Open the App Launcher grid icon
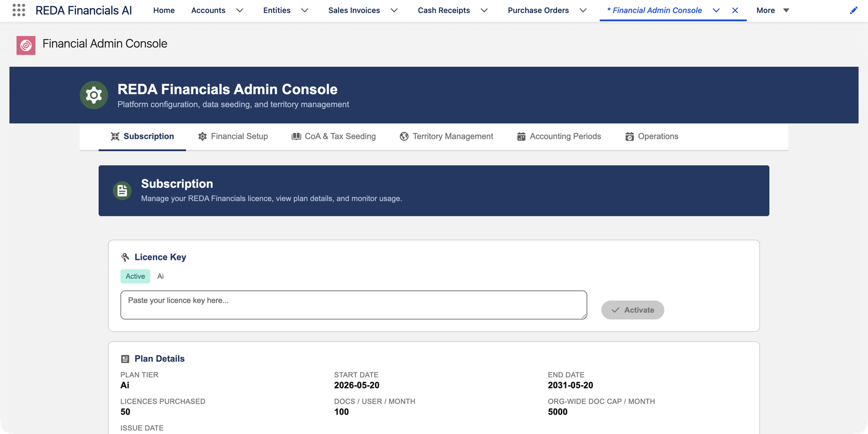The width and height of the screenshot is (868, 434). [19, 10]
